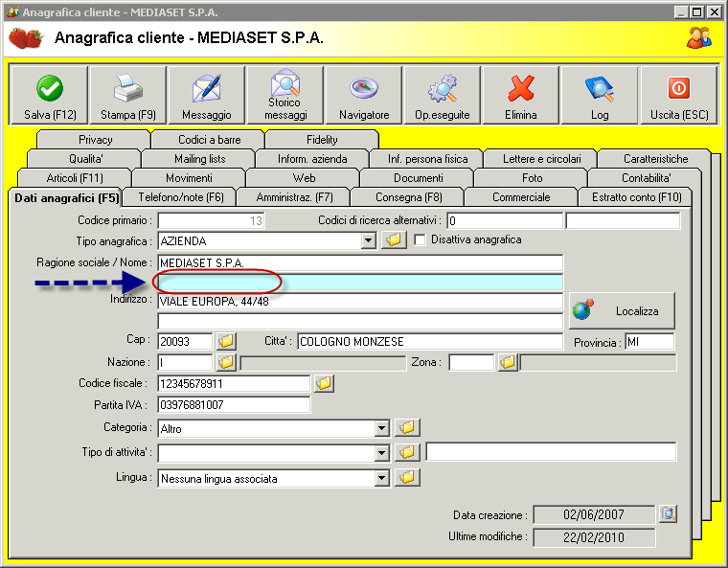
Task: Open folder lookup next to Nazione
Action: click(226, 362)
